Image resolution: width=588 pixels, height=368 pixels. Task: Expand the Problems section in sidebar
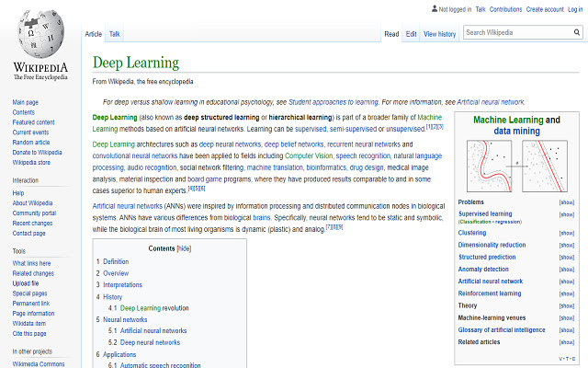pos(567,201)
